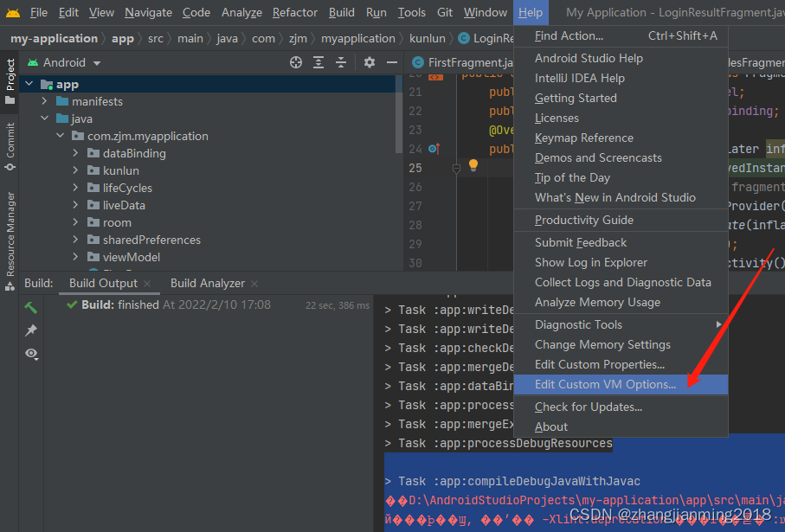
Task: Open the Run menu
Action: pos(376,12)
